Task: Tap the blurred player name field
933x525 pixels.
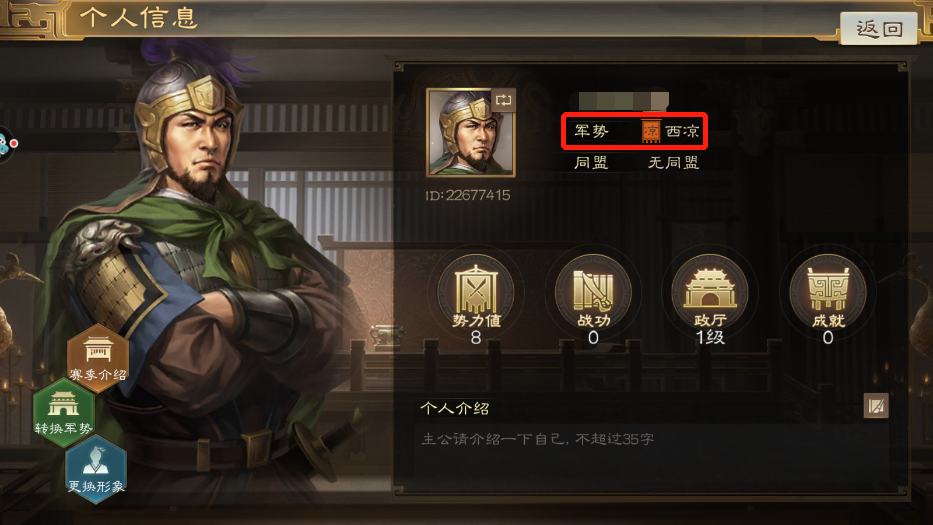Action: (x=619, y=100)
